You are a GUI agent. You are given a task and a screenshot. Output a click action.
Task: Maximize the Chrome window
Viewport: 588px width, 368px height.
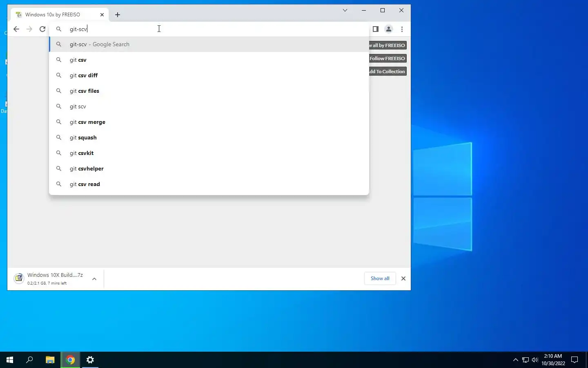[383, 10]
